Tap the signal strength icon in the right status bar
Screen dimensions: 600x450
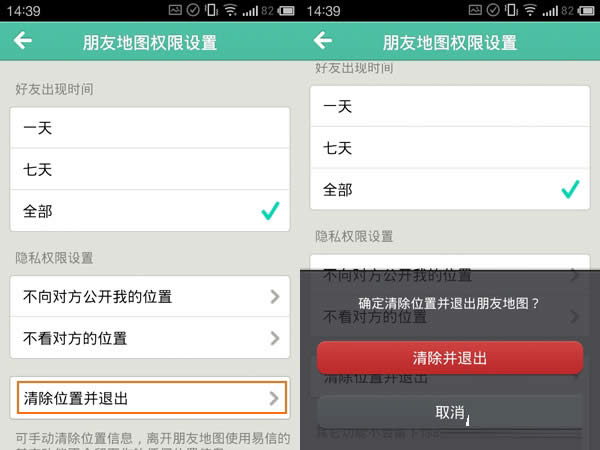[550, 10]
